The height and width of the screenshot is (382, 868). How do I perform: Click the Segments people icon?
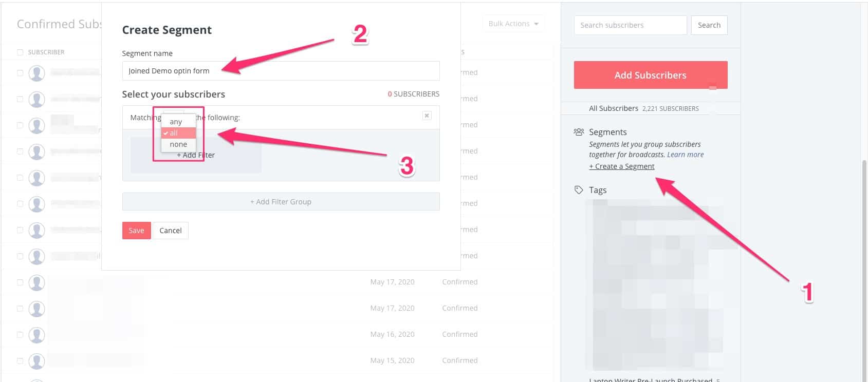coord(579,132)
